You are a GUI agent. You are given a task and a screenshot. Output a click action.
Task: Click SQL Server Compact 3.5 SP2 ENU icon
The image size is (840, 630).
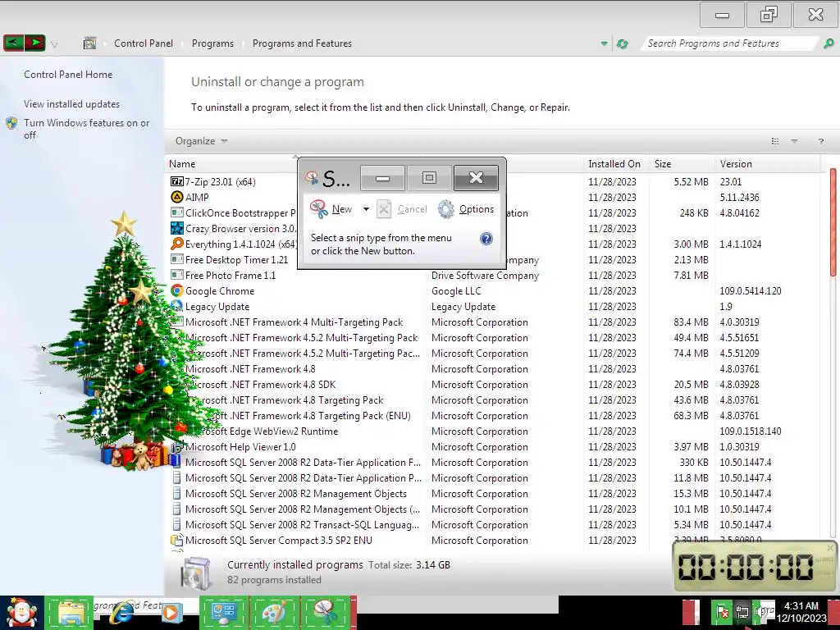(177, 540)
